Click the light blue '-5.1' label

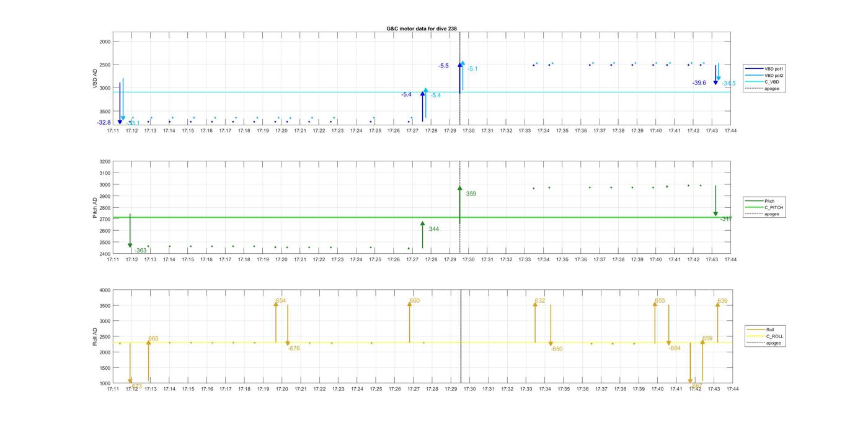click(x=472, y=69)
